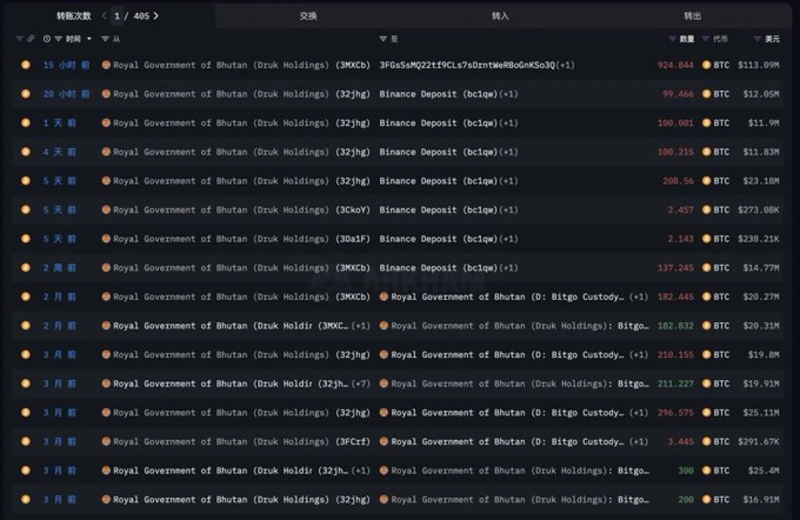800x520 pixels.
Task: Click the page number field showing 1
Action: (x=118, y=16)
